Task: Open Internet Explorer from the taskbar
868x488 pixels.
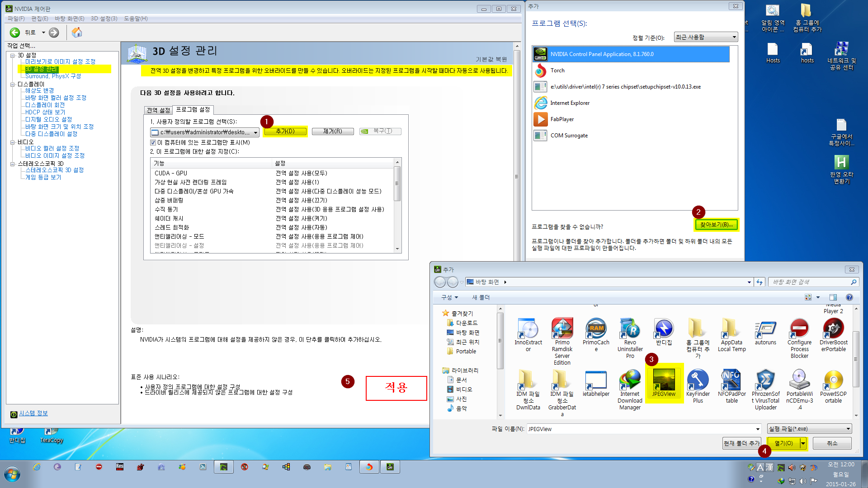Action: 37,467
